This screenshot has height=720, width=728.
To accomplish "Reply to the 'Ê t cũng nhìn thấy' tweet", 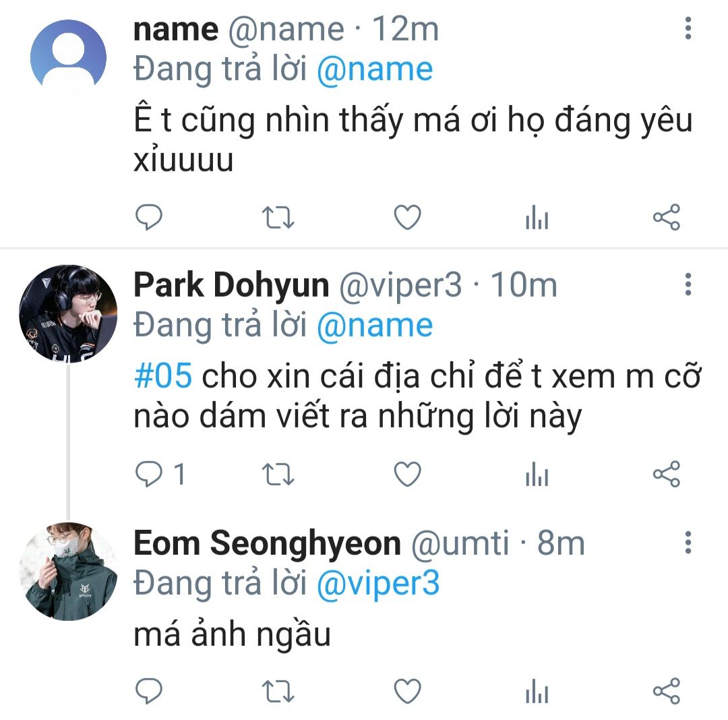I will pyautogui.click(x=148, y=218).
